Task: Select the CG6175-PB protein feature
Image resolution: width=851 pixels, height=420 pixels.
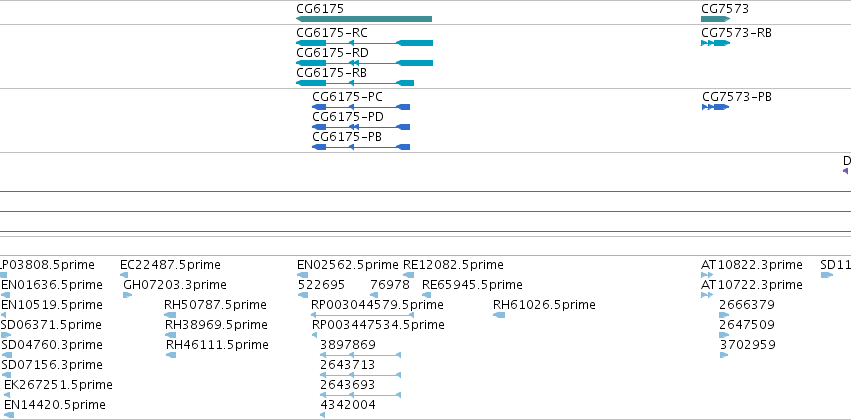Action: pyautogui.click(x=361, y=147)
